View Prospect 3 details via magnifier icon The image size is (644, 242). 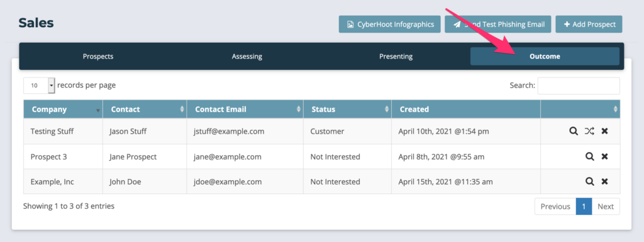[x=590, y=156]
